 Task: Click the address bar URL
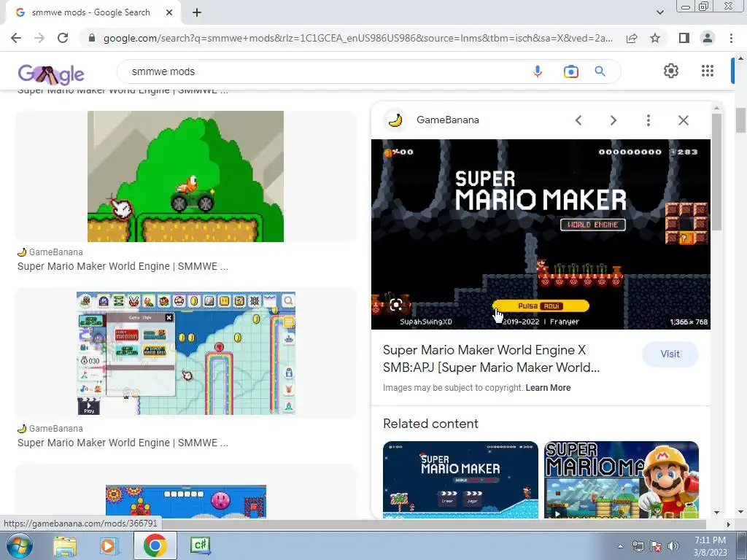(x=357, y=38)
